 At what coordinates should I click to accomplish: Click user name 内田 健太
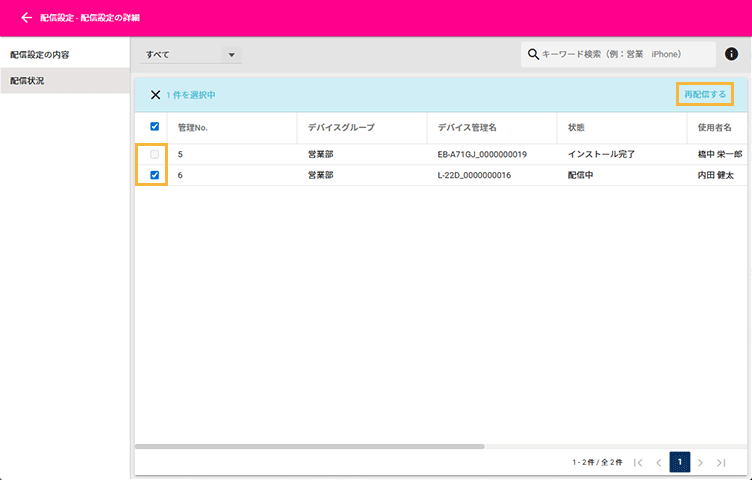click(716, 175)
